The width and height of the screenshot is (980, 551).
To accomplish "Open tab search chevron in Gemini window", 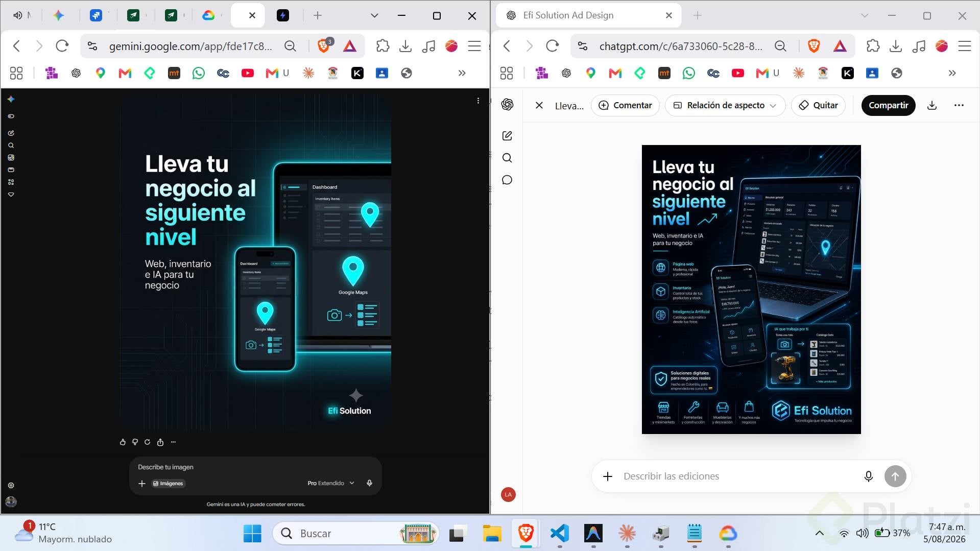I will (x=374, y=15).
